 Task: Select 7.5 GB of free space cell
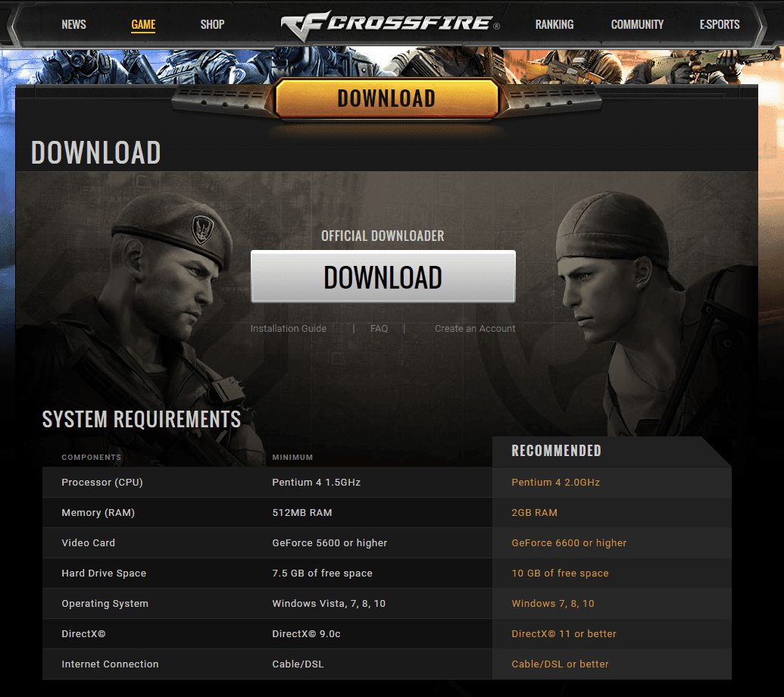(x=322, y=573)
